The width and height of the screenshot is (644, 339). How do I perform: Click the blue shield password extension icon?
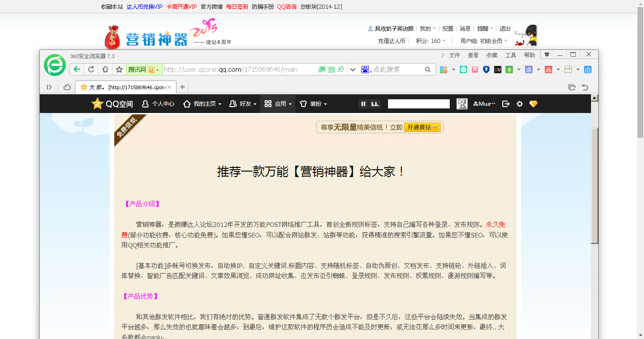(x=486, y=69)
